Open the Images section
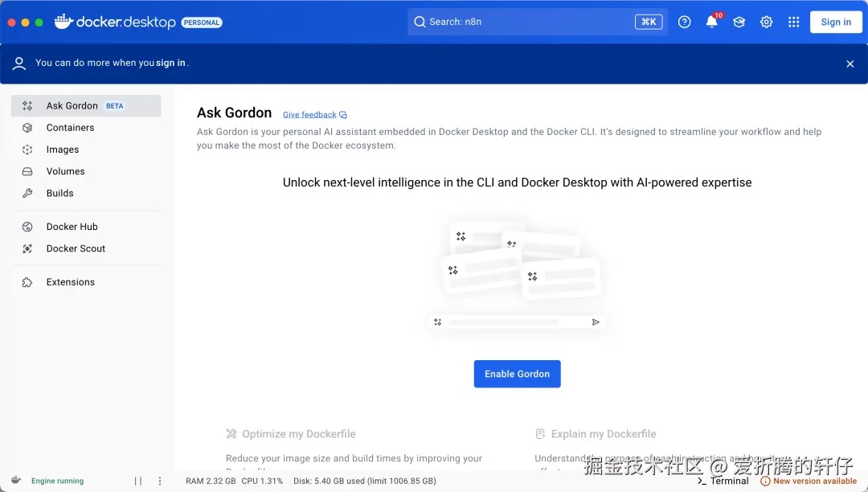This screenshot has height=492, width=868. 63,150
